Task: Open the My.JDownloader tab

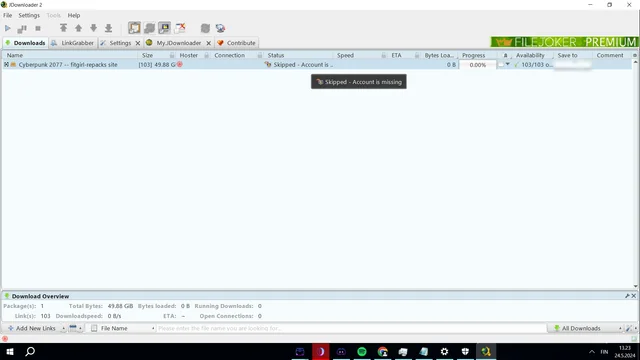Action: 174,43
